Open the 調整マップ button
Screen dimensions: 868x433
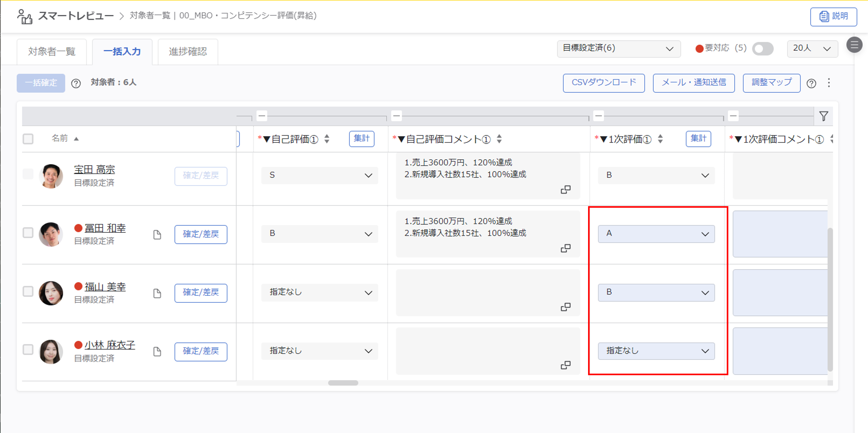772,83
